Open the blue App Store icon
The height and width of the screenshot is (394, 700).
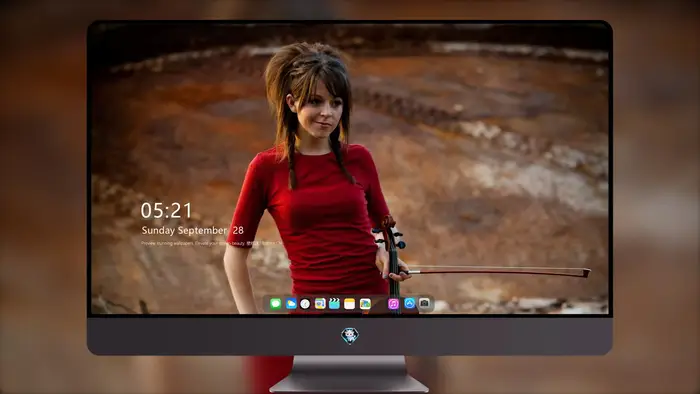pos(409,303)
